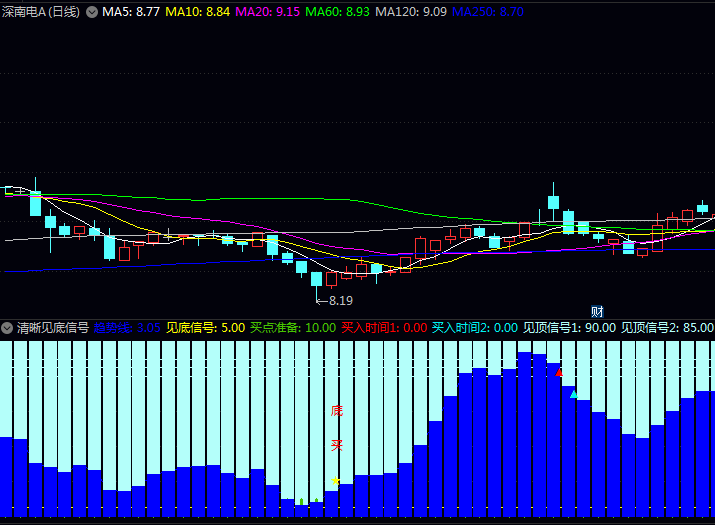Click the 见顶信号1 value label
715x525 pixels.
click(x=569, y=327)
